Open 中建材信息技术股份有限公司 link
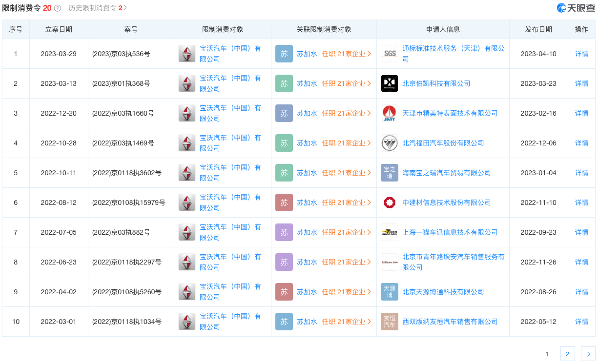 tap(447, 202)
